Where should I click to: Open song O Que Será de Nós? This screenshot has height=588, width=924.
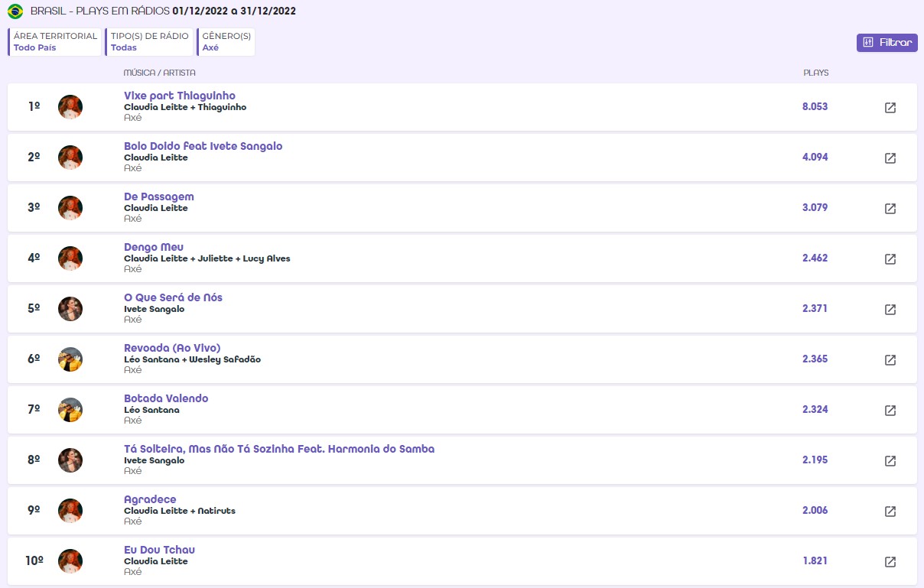point(173,297)
